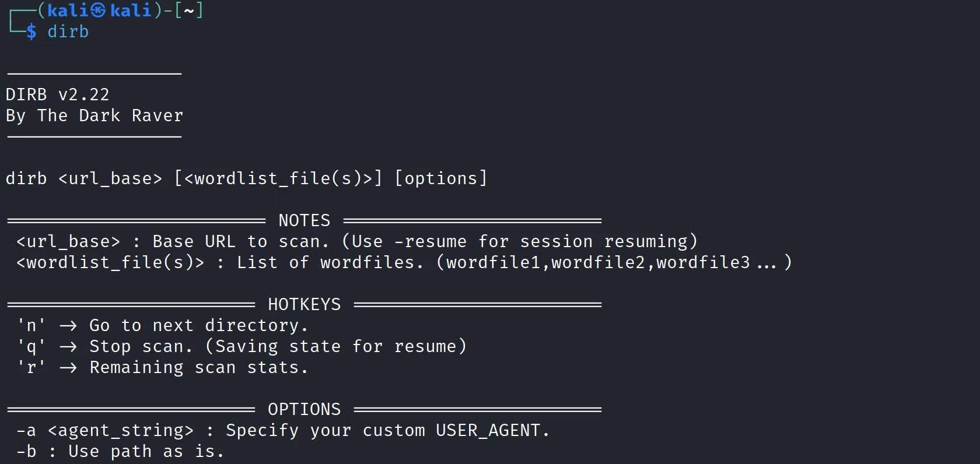Click the [options] text in the usage line

click(440, 178)
